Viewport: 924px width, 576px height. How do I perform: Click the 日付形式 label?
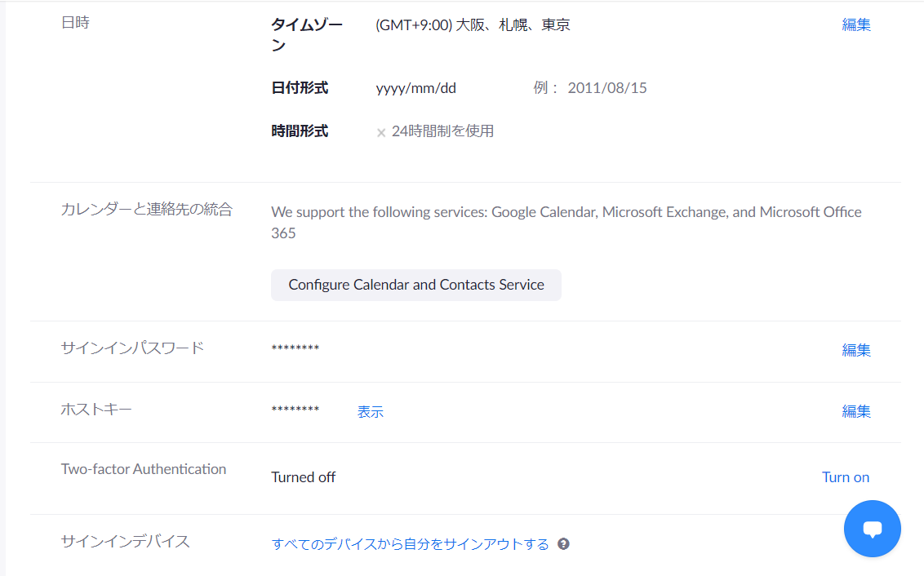300,88
